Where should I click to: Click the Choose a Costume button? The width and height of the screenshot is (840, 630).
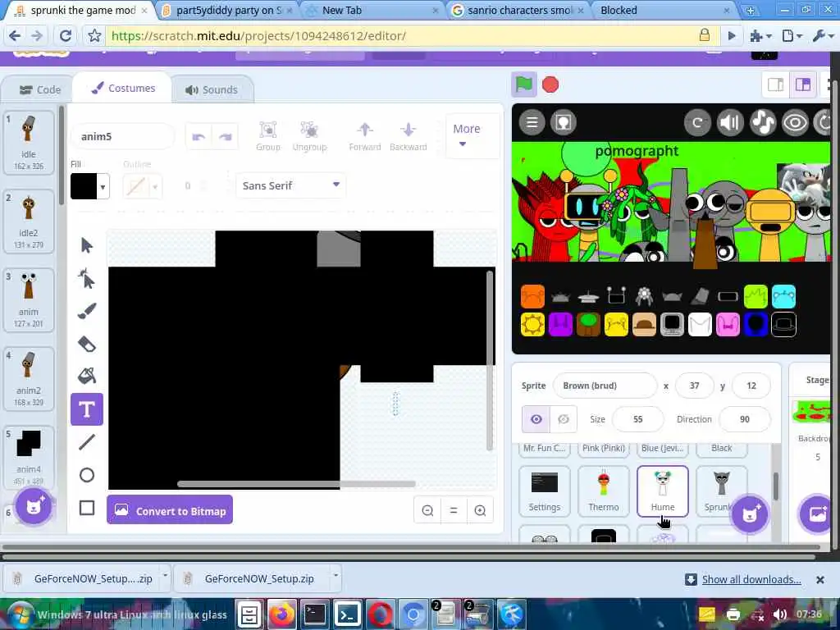pos(34,505)
